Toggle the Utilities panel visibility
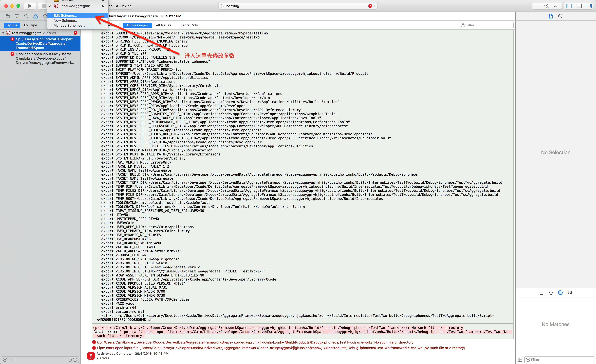This screenshot has width=596, height=364. tap(589, 6)
